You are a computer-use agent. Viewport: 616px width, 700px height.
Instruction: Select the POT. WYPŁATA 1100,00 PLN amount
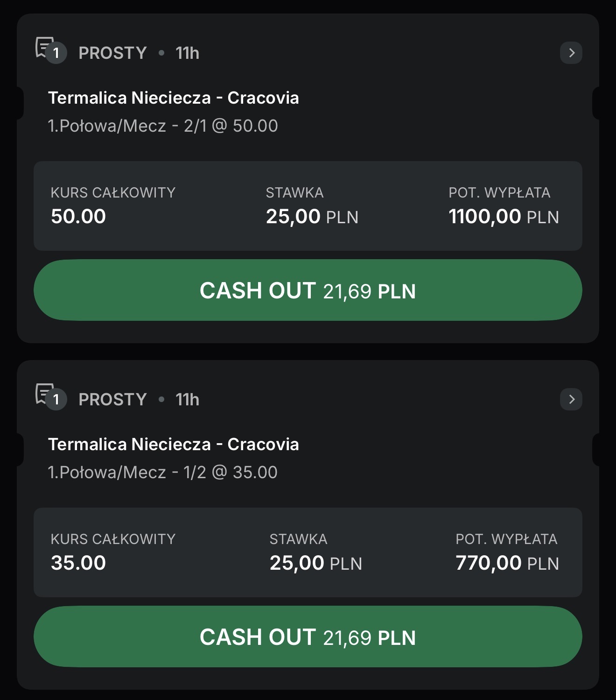tap(504, 217)
